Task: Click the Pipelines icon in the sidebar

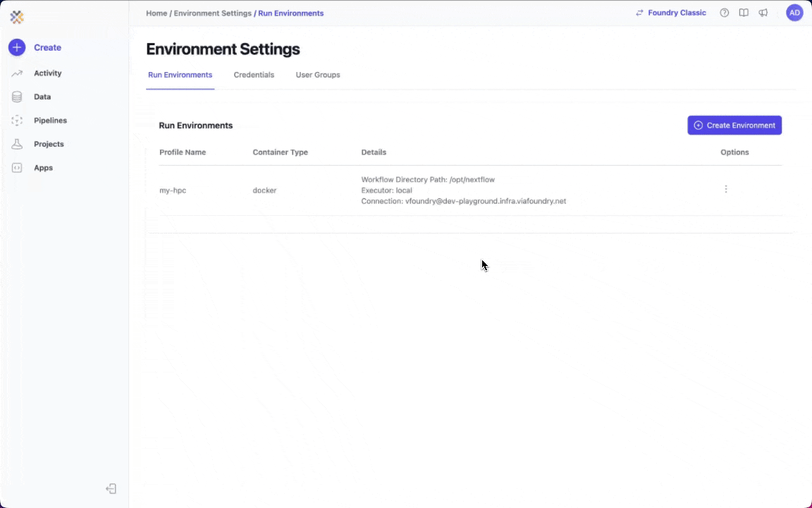Action: (x=17, y=120)
